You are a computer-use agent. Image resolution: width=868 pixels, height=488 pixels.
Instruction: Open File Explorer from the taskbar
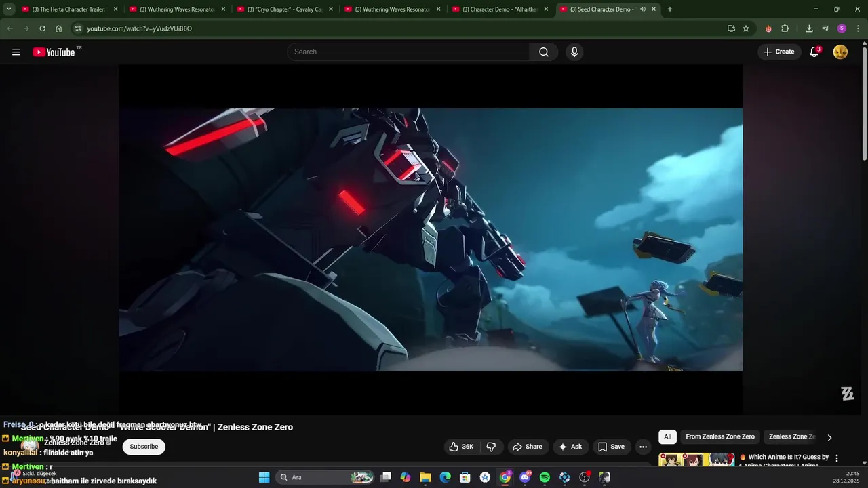(x=425, y=478)
